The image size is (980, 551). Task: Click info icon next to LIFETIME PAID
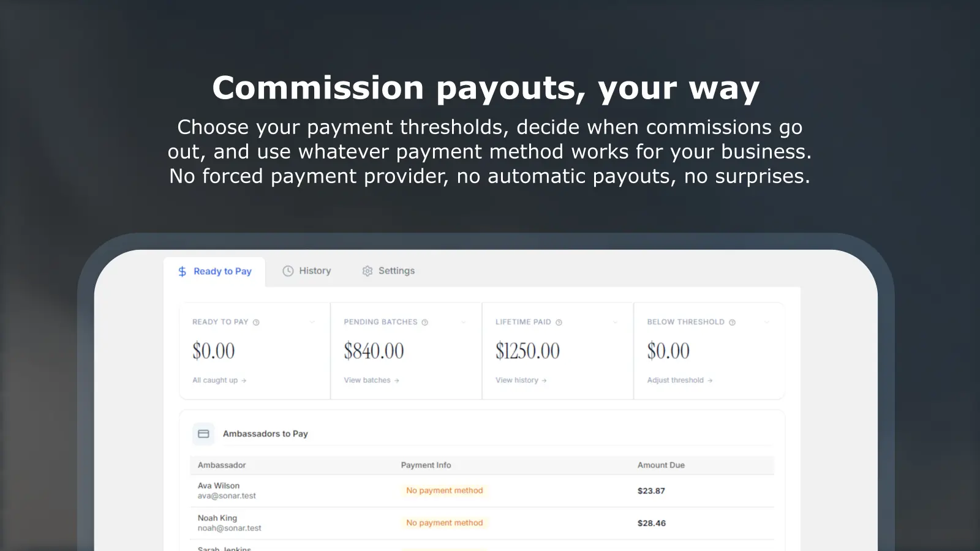[x=559, y=322]
